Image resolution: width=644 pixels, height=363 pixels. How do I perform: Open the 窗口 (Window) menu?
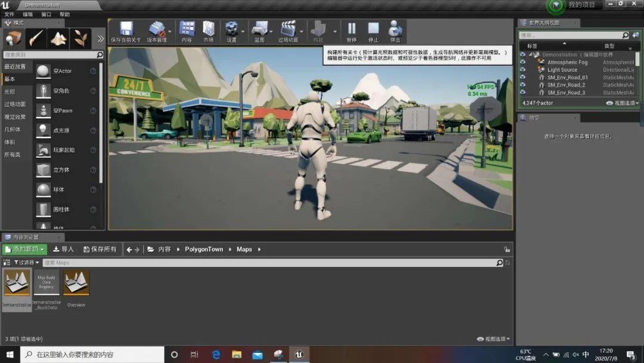coord(46,14)
